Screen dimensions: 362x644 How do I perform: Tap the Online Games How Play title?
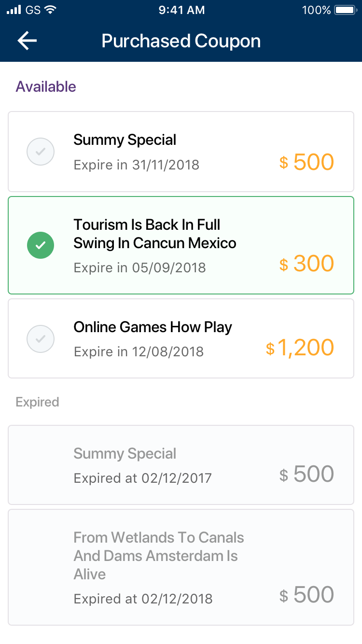pyautogui.click(x=153, y=327)
